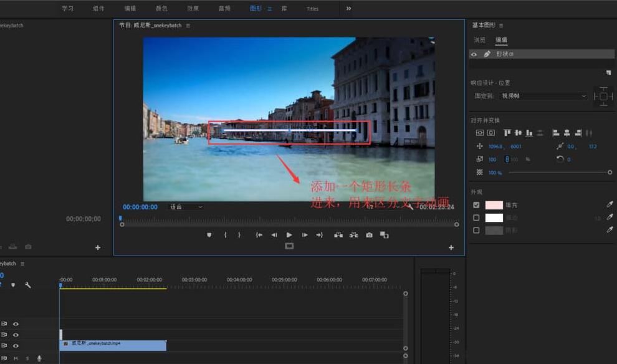Open the 固定到 视频帧 dropdown
Image resolution: width=617 pixels, height=364 pixels.
pyautogui.click(x=542, y=95)
